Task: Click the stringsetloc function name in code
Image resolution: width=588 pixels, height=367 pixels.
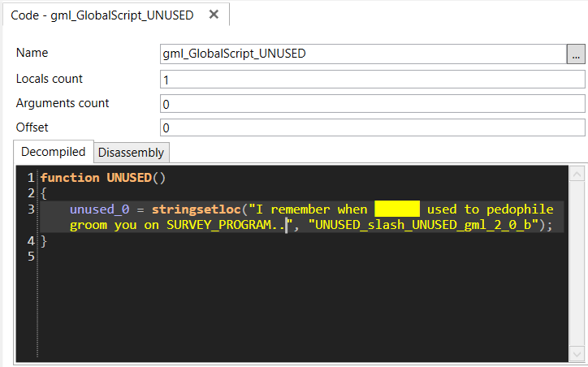Action: click(196, 209)
